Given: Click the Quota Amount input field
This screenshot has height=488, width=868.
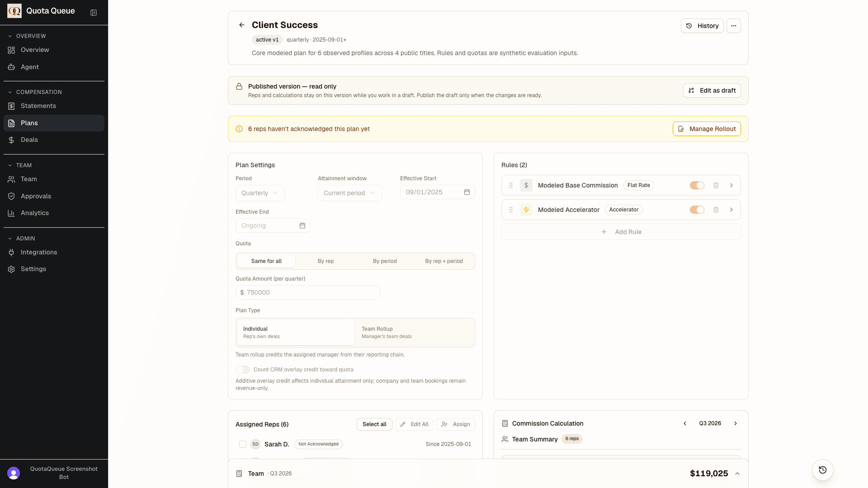Looking at the screenshot, I should tap(308, 292).
